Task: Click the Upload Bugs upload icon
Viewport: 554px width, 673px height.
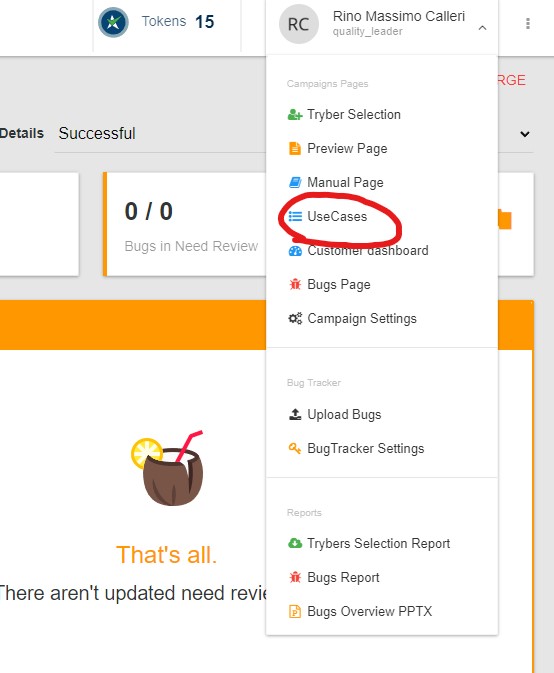Action: (x=295, y=414)
